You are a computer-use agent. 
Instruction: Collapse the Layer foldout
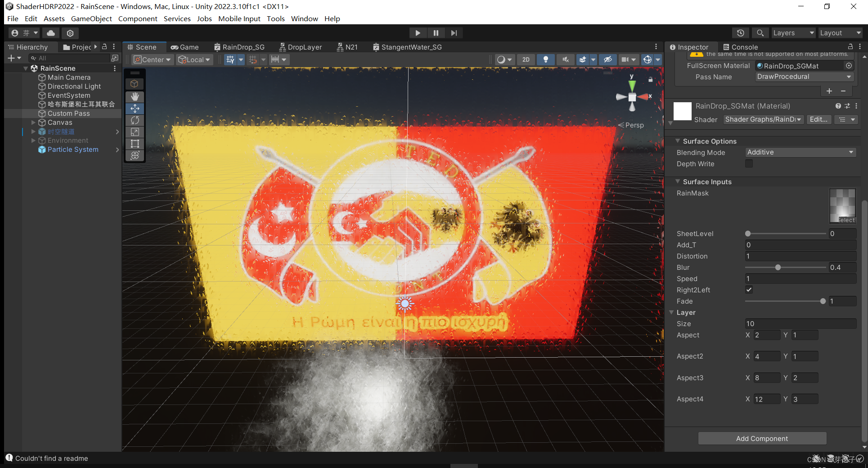pyautogui.click(x=671, y=312)
